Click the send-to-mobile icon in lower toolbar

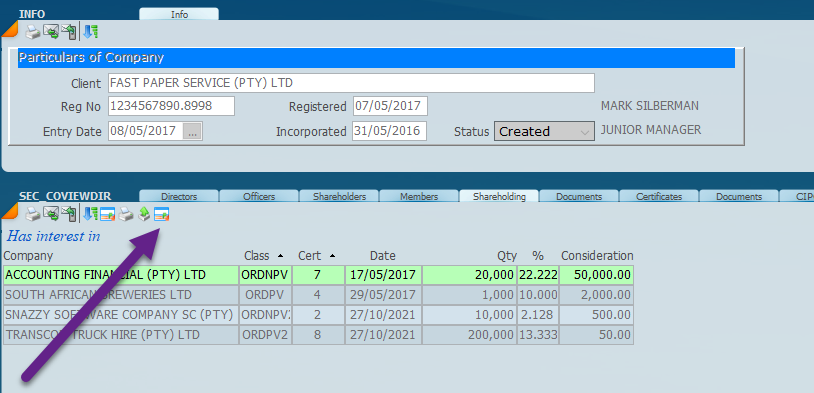69,214
